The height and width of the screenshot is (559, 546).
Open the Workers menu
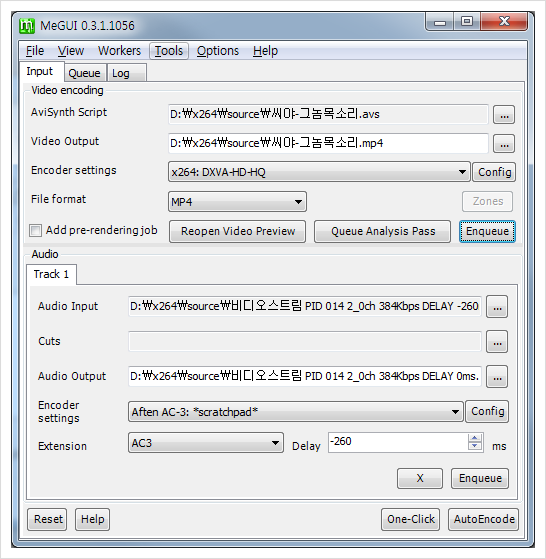click(119, 51)
